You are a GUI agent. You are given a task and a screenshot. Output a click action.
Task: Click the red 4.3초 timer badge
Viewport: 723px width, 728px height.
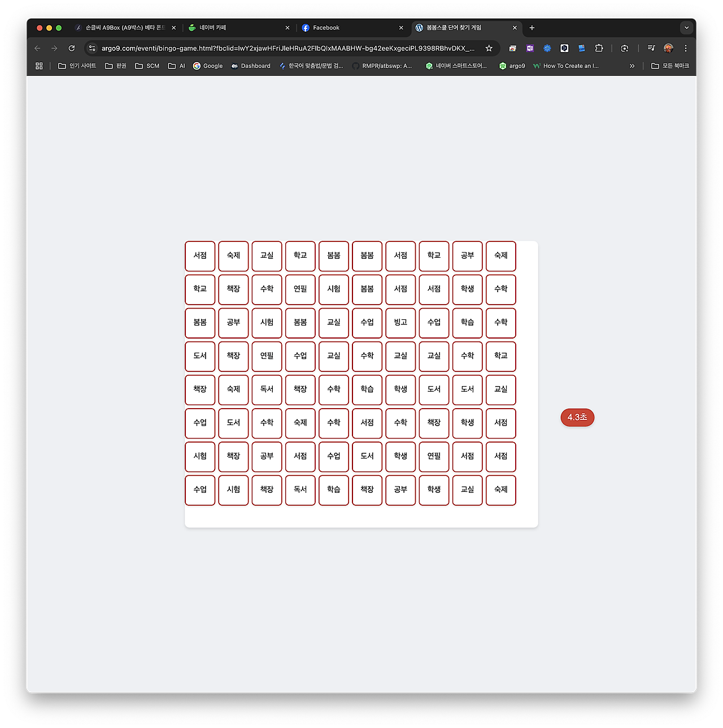pos(577,418)
